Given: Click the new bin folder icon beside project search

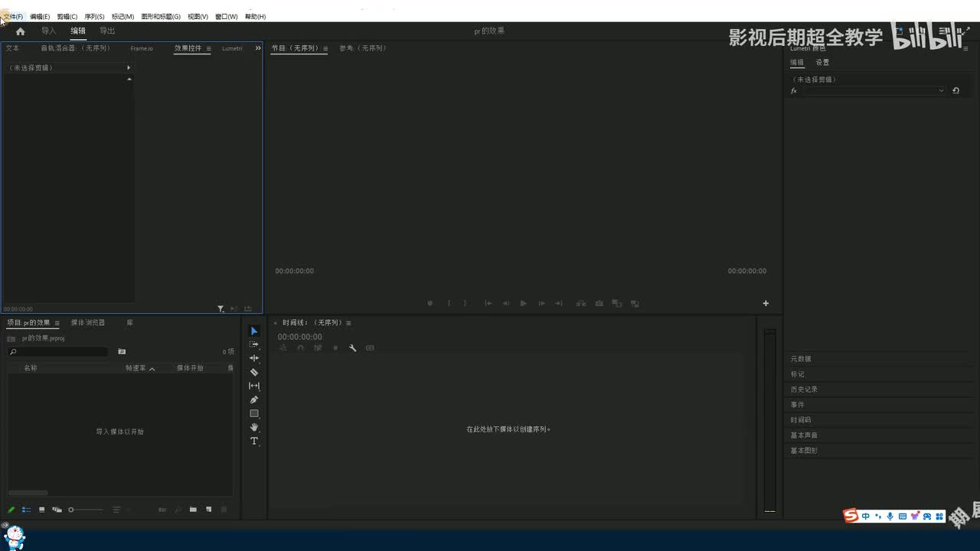Looking at the screenshot, I should (122, 352).
